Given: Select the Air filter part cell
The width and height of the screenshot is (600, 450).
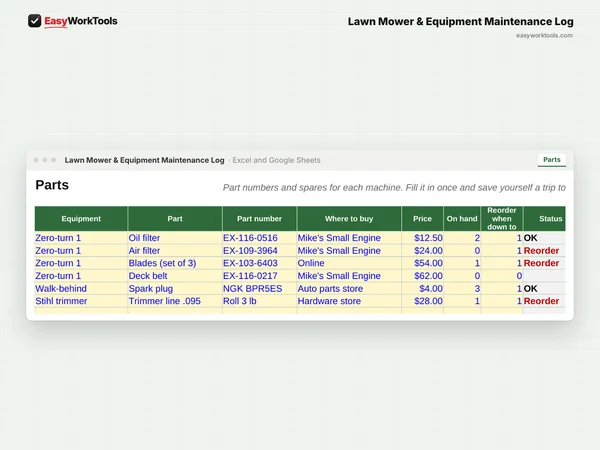Looking at the screenshot, I should pos(175,251).
